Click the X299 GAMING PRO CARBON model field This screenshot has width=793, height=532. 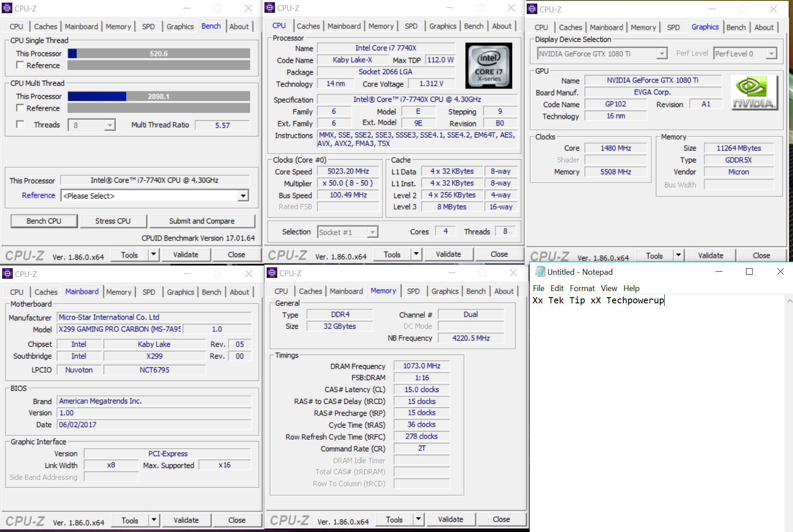119,329
